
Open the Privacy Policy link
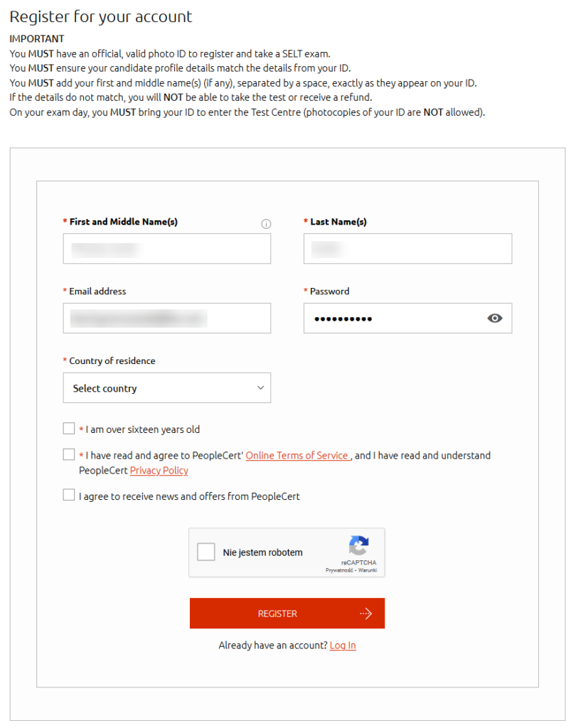click(159, 471)
